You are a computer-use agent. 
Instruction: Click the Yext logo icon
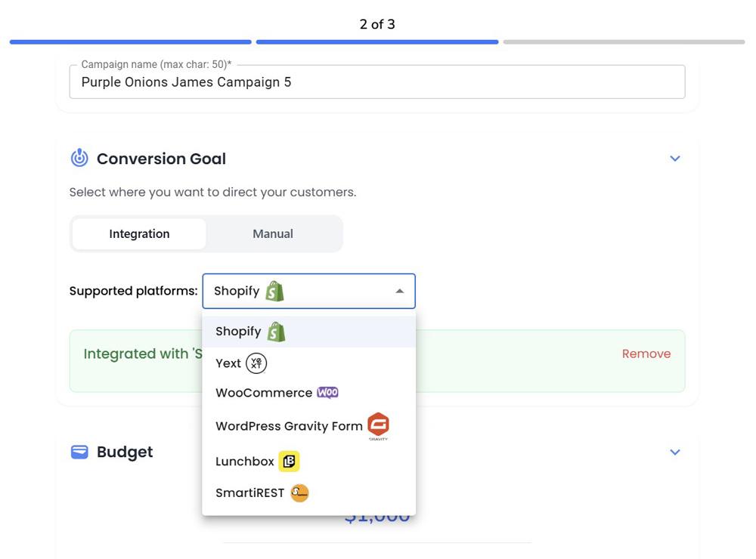[256, 363]
